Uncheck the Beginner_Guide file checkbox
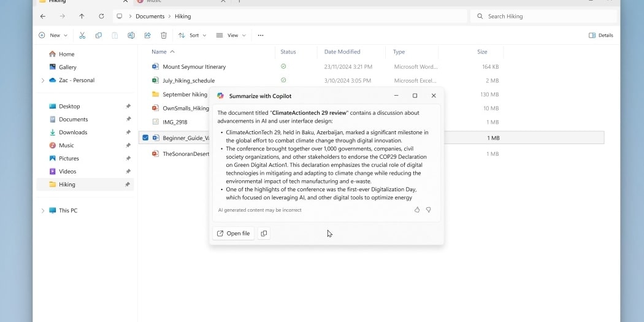The image size is (644, 322). pos(145,138)
